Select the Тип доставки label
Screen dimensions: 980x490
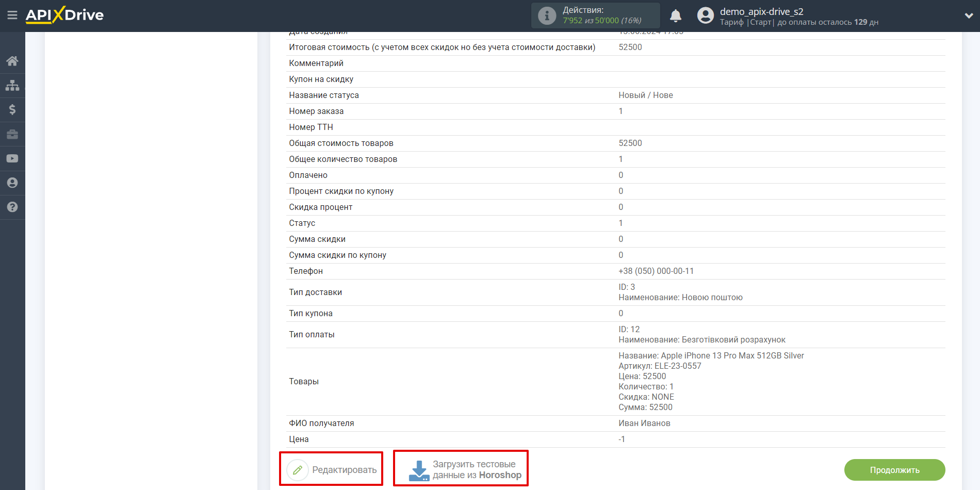315,292
